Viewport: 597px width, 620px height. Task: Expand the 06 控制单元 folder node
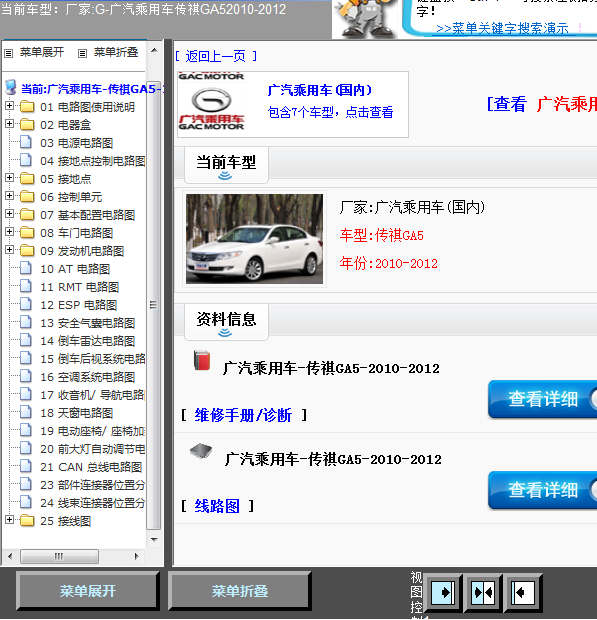coord(9,196)
